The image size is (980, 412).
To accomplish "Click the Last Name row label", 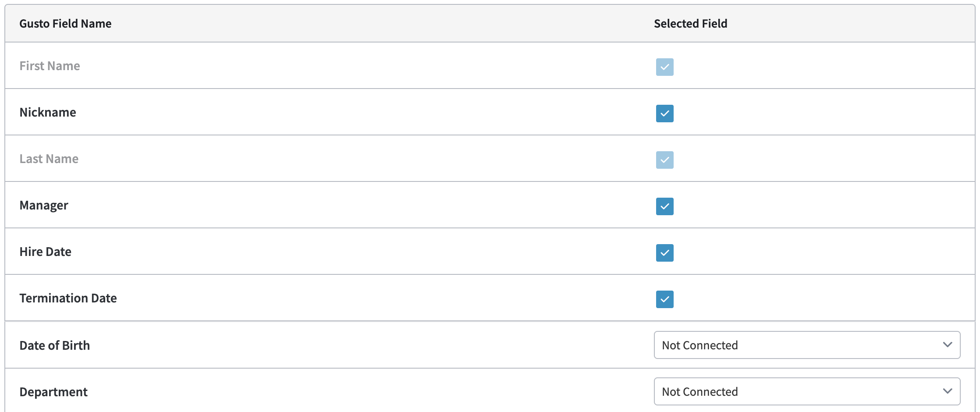I will pyautogui.click(x=49, y=159).
